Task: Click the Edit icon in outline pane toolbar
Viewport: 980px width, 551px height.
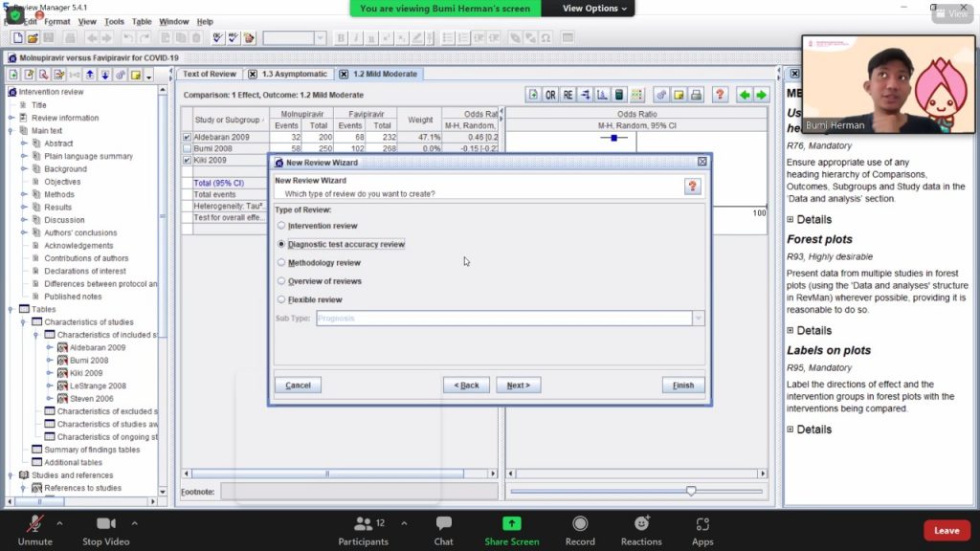Action: pyautogui.click(x=29, y=75)
